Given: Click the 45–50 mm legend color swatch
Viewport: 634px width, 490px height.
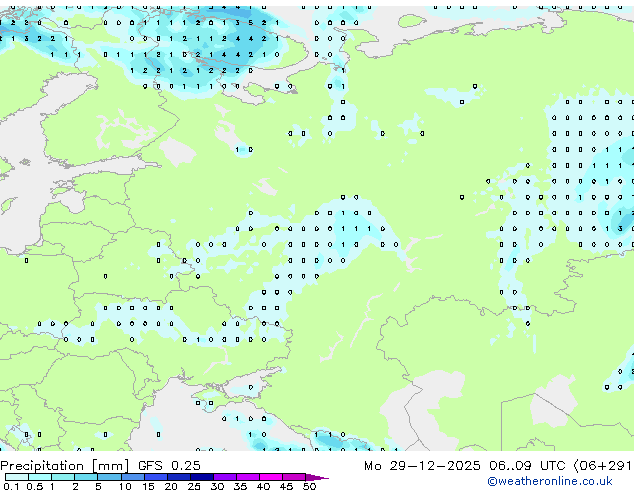Looking at the screenshot, I should (293, 477).
